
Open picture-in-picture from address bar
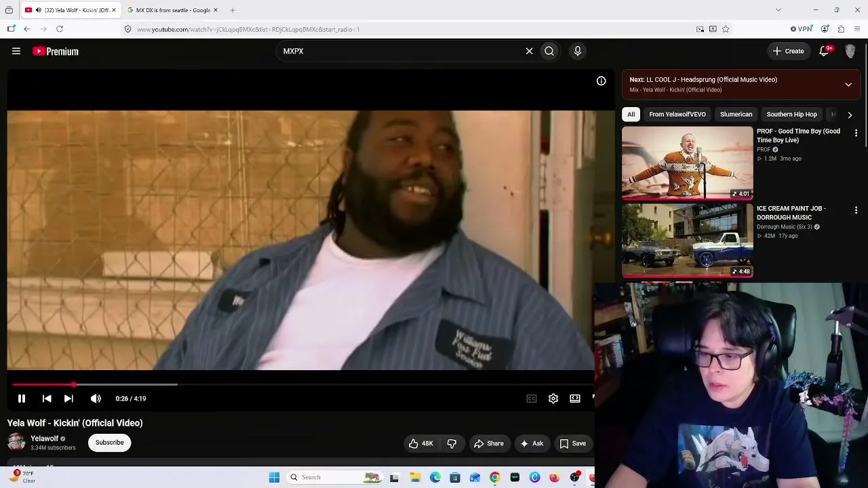click(700, 29)
